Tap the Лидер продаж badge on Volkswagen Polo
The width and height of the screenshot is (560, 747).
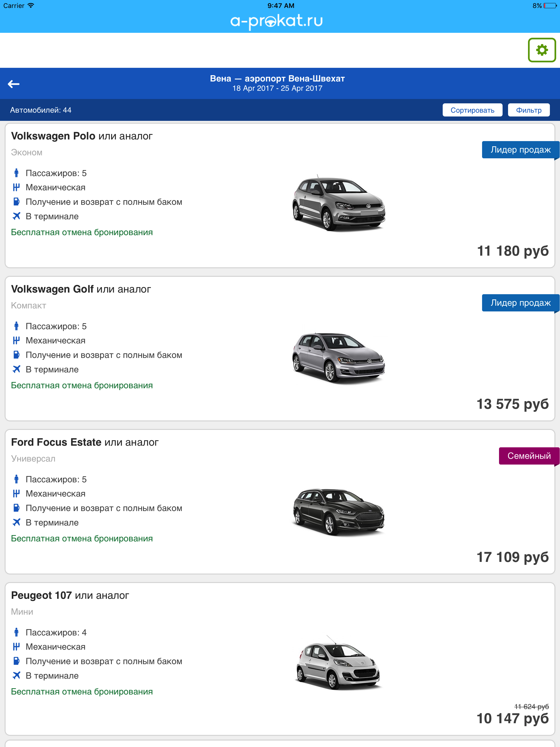coord(520,150)
